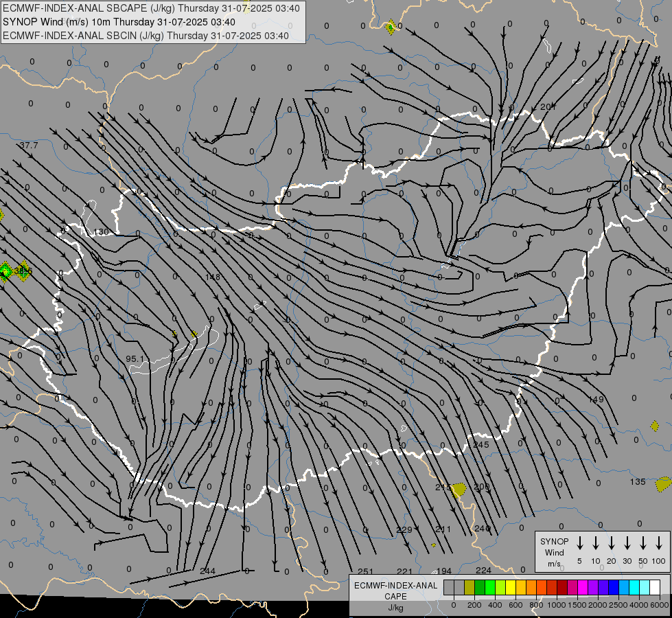The image size is (672, 618).
Task: Click the wind arrow above the 50 label
Action: [643, 543]
